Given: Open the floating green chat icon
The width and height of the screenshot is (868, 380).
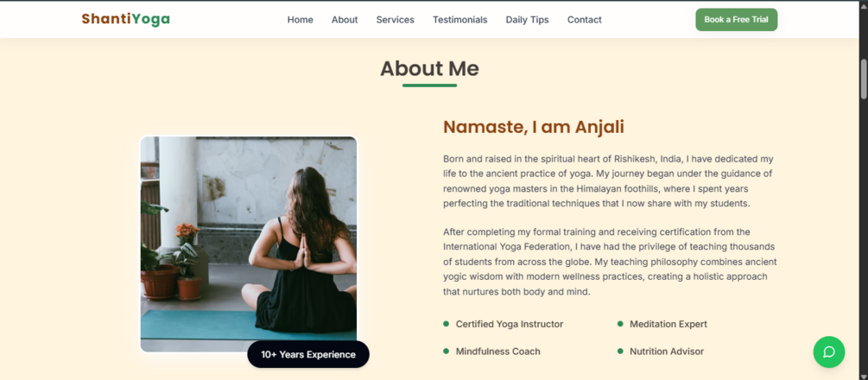Looking at the screenshot, I should pos(828,351).
